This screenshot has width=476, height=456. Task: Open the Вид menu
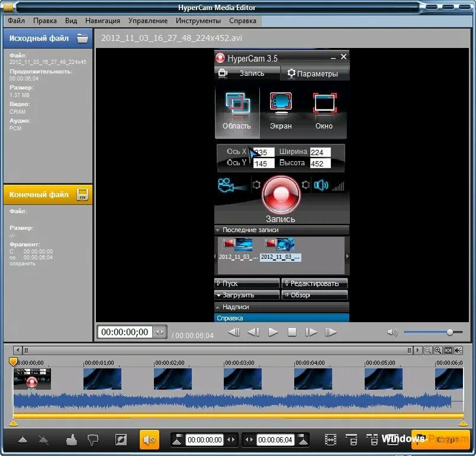point(70,21)
